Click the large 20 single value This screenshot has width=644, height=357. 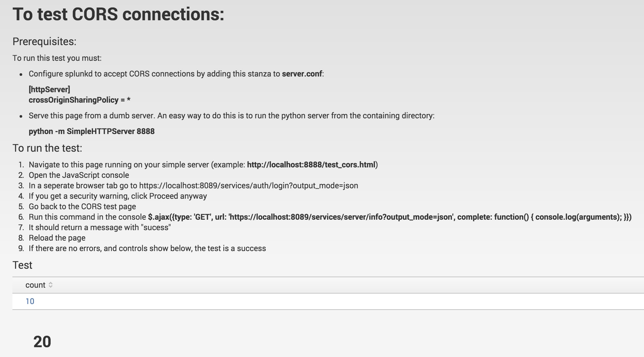point(42,342)
